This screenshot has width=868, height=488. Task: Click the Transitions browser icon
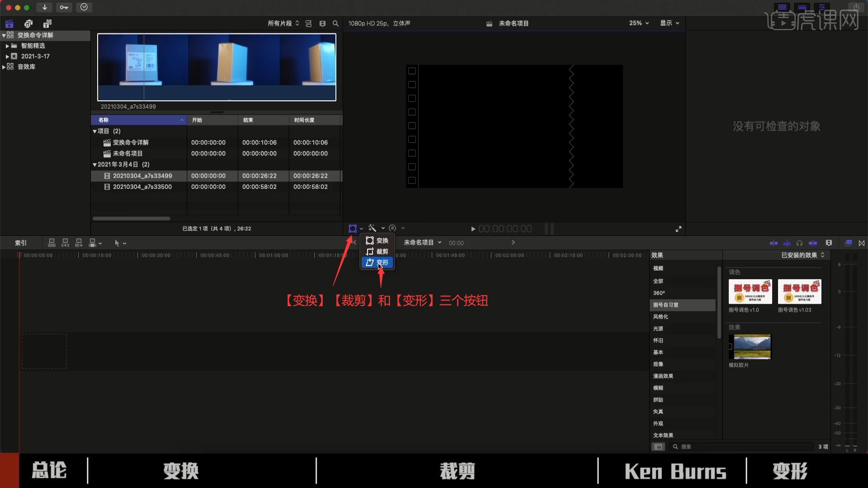click(x=861, y=243)
